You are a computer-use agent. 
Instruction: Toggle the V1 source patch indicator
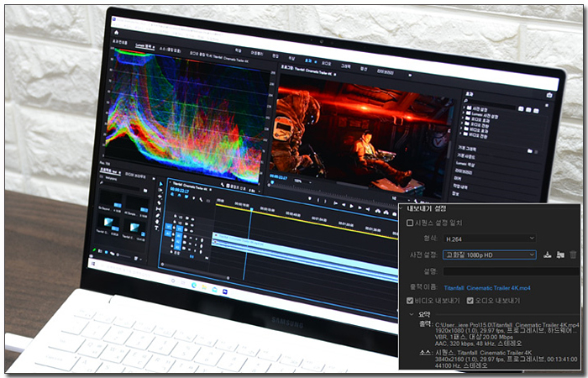click(169, 227)
